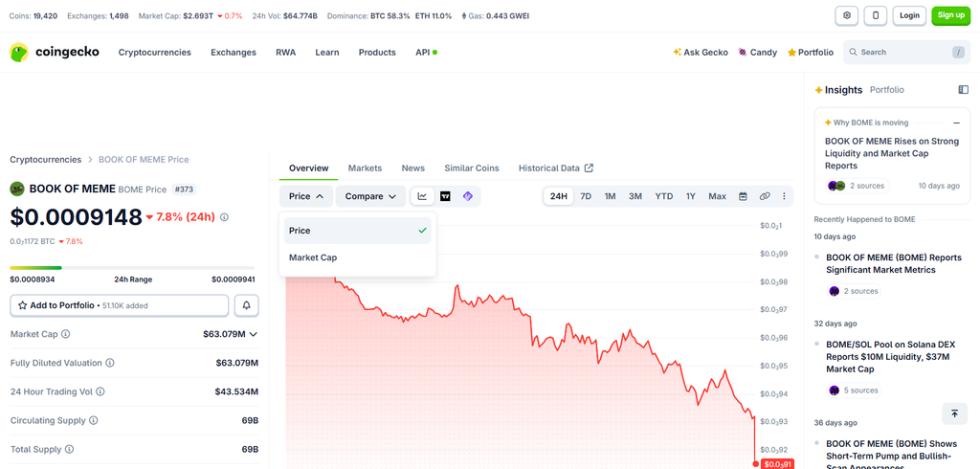This screenshot has height=469, width=980.
Task: Open Candy rewards link
Action: coord(758,53)
